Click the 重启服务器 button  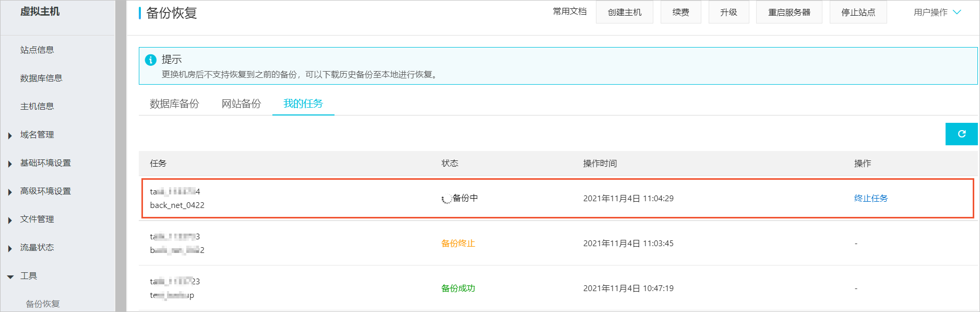789,12
